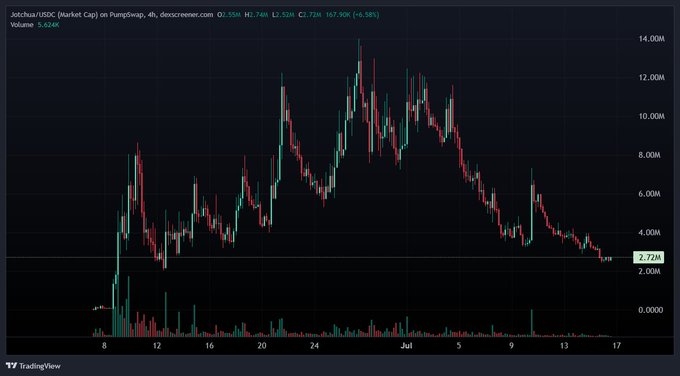
Task: Click the open value O2.55M
Action: pos(230,15)
